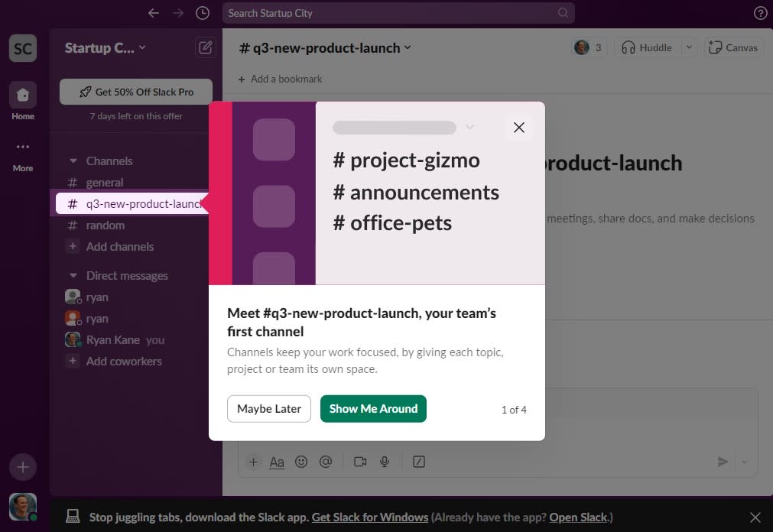773x532 pixels.
Task: Open the send options dropdown arrow
Action: [x=744, y=462]
